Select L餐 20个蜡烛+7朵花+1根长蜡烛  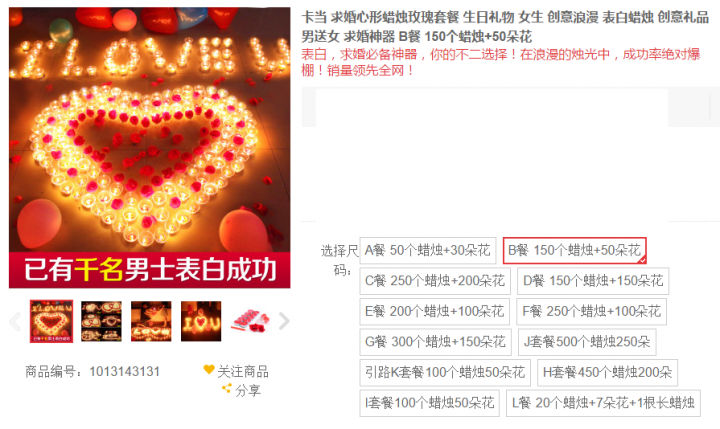coord(603,403)
